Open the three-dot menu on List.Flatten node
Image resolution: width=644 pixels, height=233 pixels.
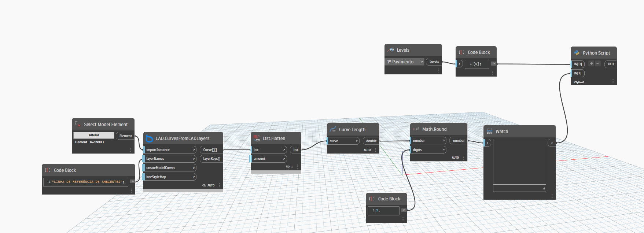coord(297,167)
